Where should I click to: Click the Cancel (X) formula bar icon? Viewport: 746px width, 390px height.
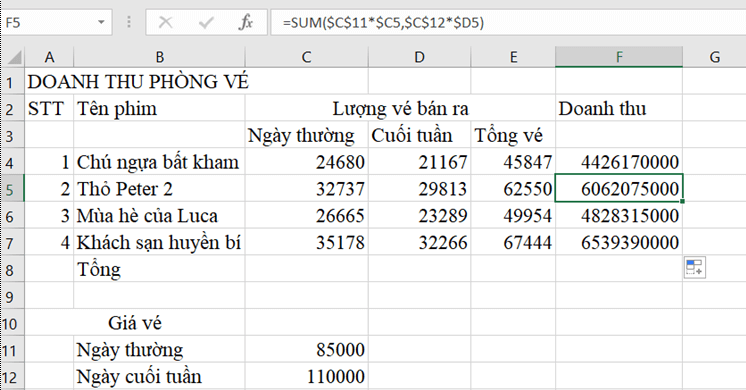[165, 22]
